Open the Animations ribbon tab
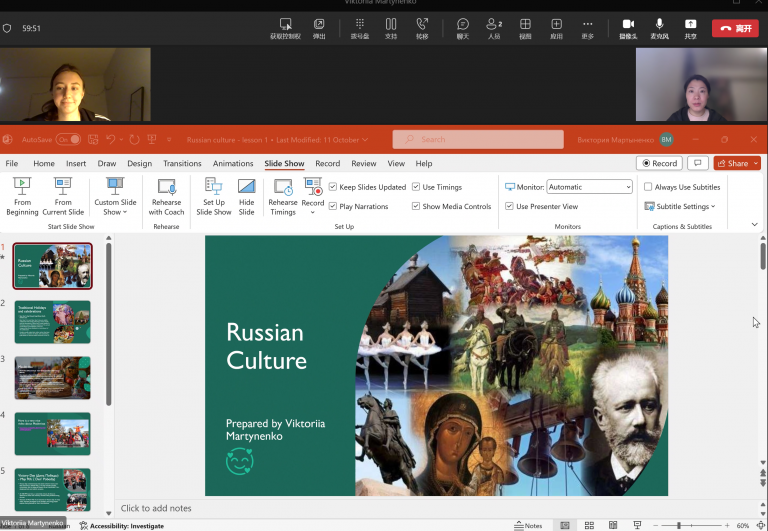Screen dimensions: 768x531 click(x=233, y=164)
